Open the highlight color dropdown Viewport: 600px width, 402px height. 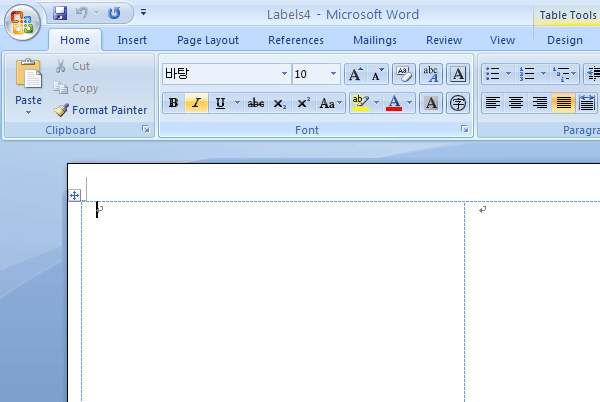point(377,103)
